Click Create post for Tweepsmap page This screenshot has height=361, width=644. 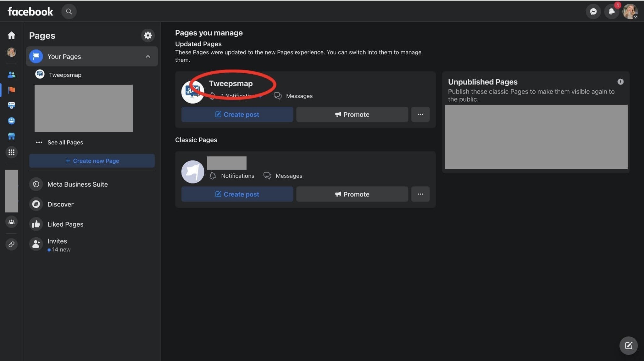[x=237, y=114]
